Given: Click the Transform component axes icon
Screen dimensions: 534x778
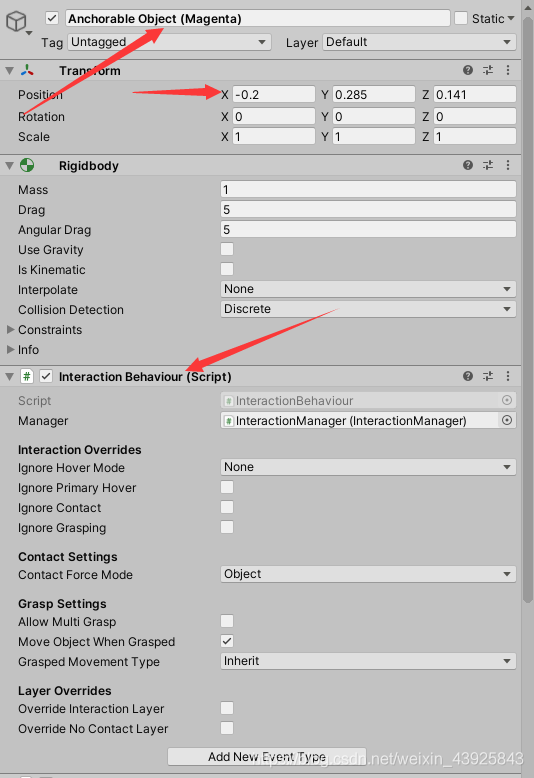Looking at the screenshot, I should click(27, 70).
